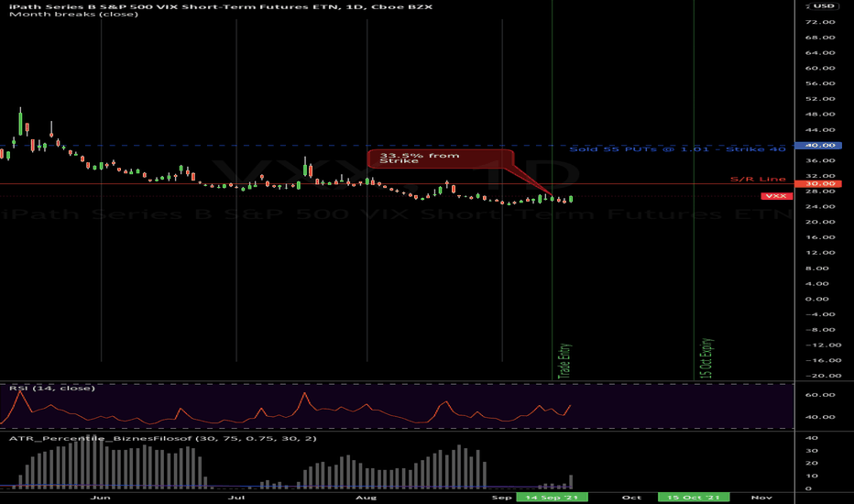This screenshot has width=854, height=504.
Task: Click the Sep label on time axis
Action: [x=501, y=498]
